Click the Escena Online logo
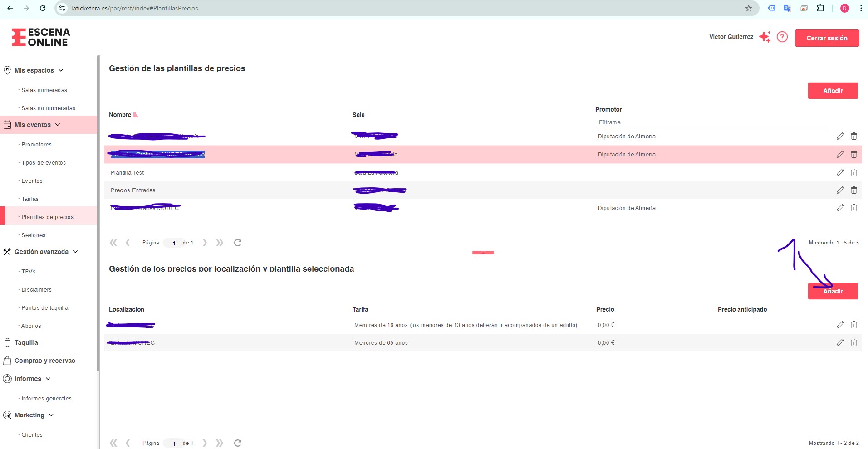The height and width of the screenshot is (449, 868). 41,37
